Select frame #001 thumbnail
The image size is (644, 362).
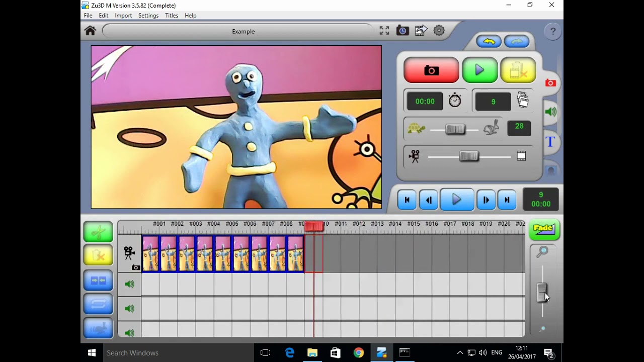tap(150, 254)
